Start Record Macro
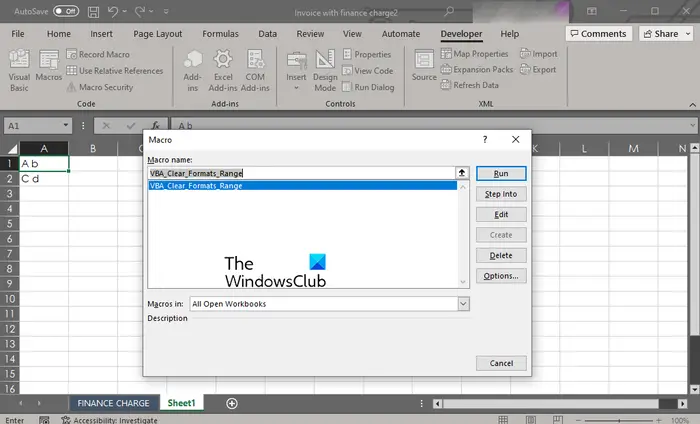Image resolution: width=700 pixels, height=424 pixels. [x=98, y=54]
